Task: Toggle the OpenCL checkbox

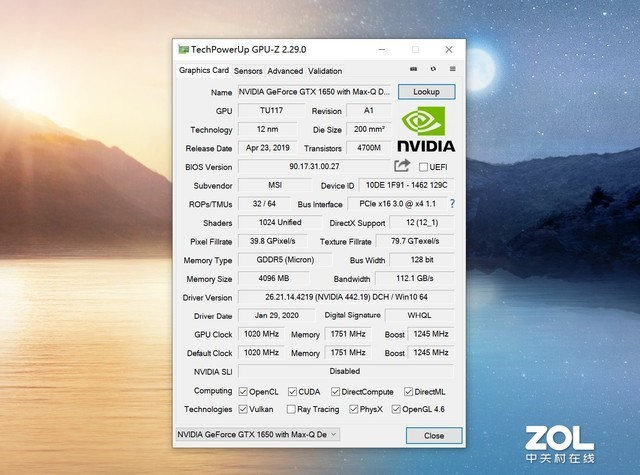Action: tap(243, 392)
